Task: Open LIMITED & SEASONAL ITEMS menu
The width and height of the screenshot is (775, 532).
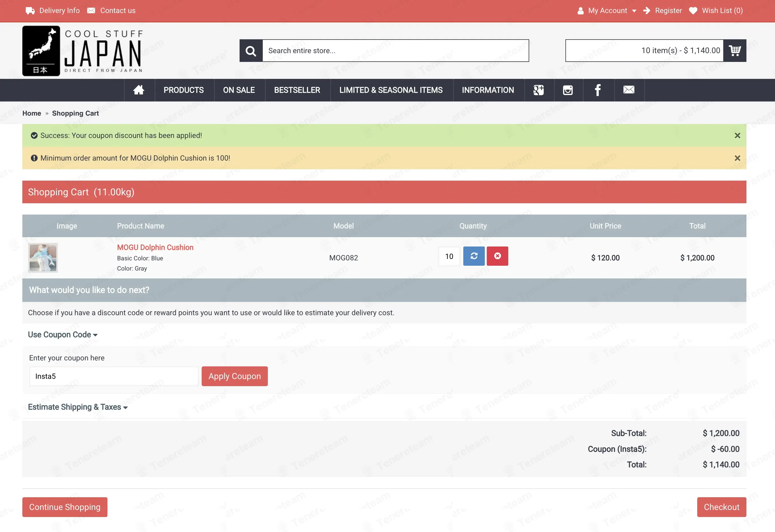Action: click(391, 90)
